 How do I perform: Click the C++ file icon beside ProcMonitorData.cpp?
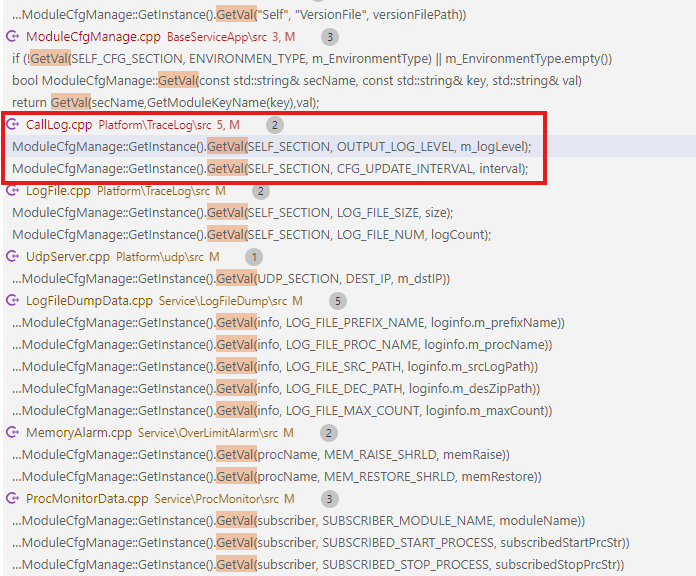(12, 498)
